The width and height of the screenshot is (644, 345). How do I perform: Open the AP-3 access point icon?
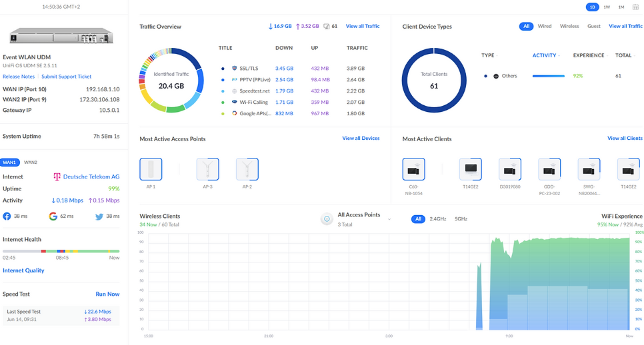pyautogui.click(x=207, y=169)
